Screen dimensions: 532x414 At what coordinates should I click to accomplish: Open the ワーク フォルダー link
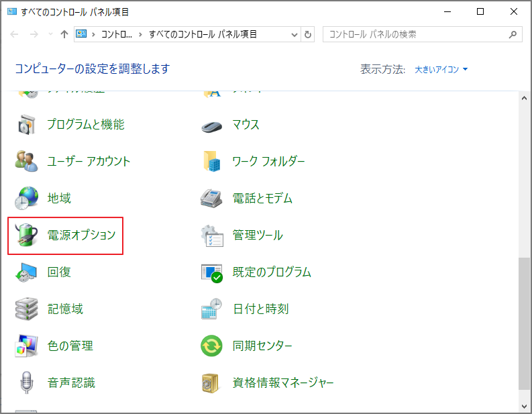tap(268, 161)
